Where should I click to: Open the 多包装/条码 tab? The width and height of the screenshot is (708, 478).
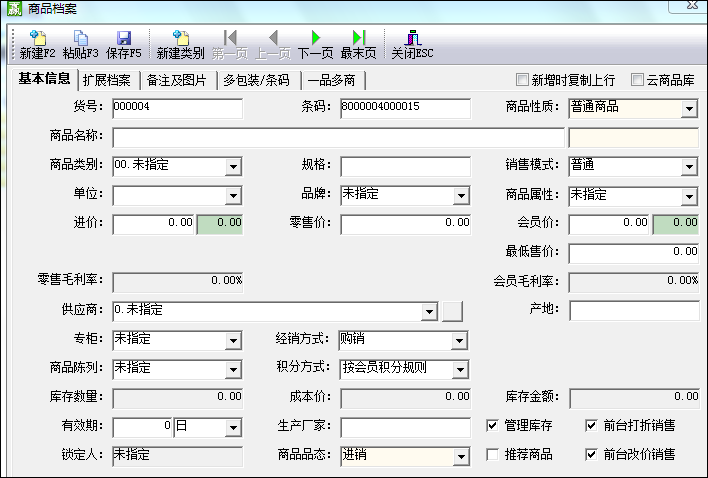click(x=256, y=80)
